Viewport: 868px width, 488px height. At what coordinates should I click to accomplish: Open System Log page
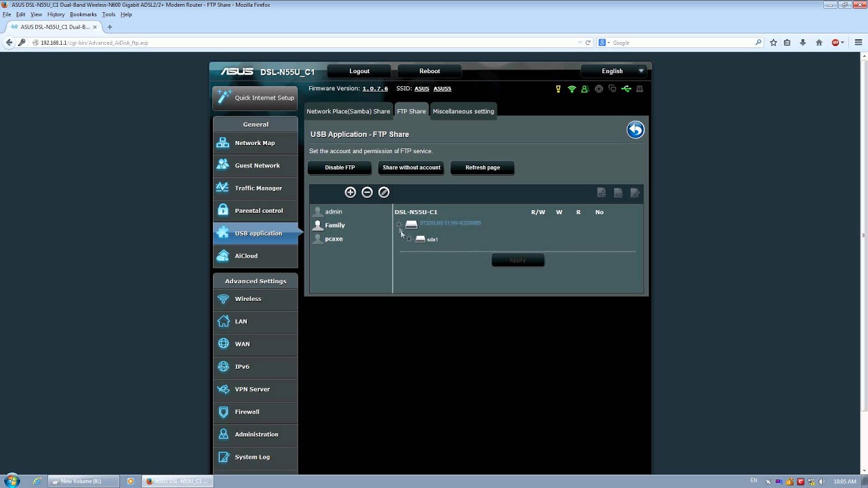click(x=255, y=457)
